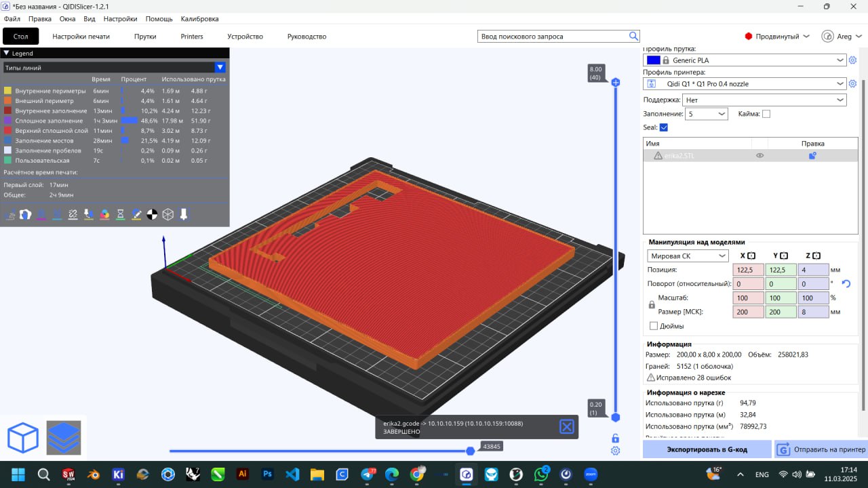The width and height of the screenshot is (868, 488).
Task: Open Мировая СК coordinate system dropdown
Action: click(688, 256)
